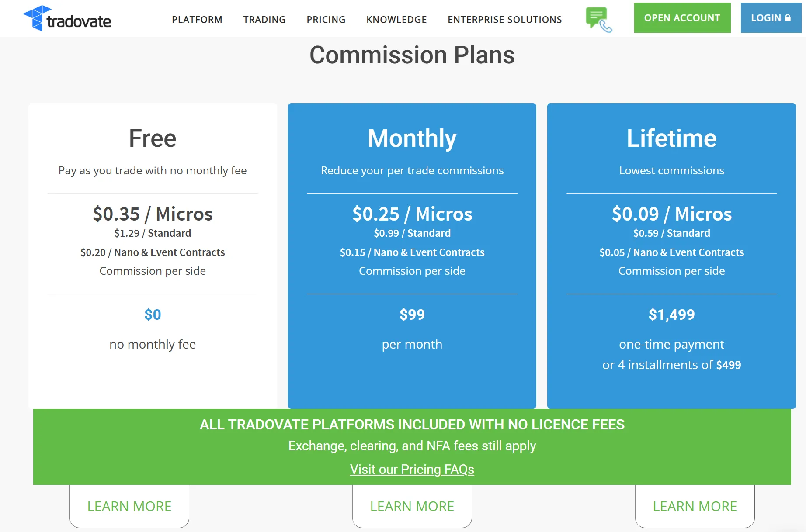Screen dimensions: 806x532
Task: Click the $0 fee amount
Action: pyautogui.click(x=153, y=314)
